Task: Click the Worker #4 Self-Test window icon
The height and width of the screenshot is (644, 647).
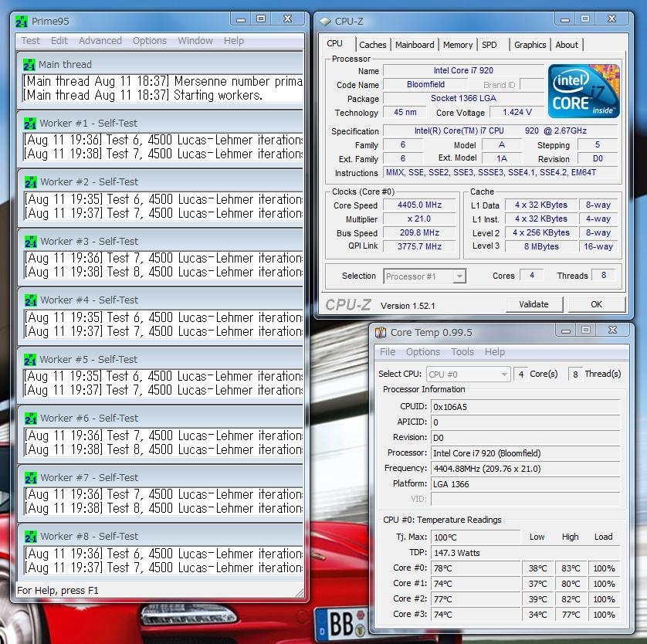Action: coord(30,300)
